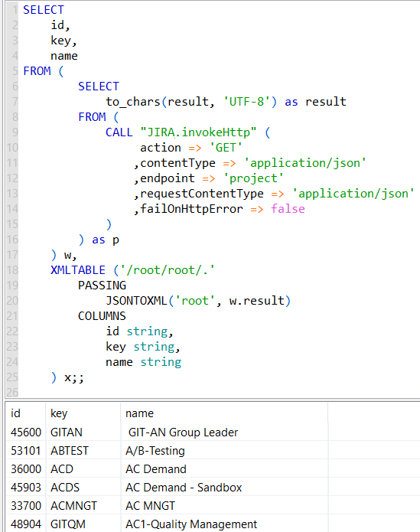420x532 pixels.
Task: Click the id column header
Action: (x=26, y=413)
